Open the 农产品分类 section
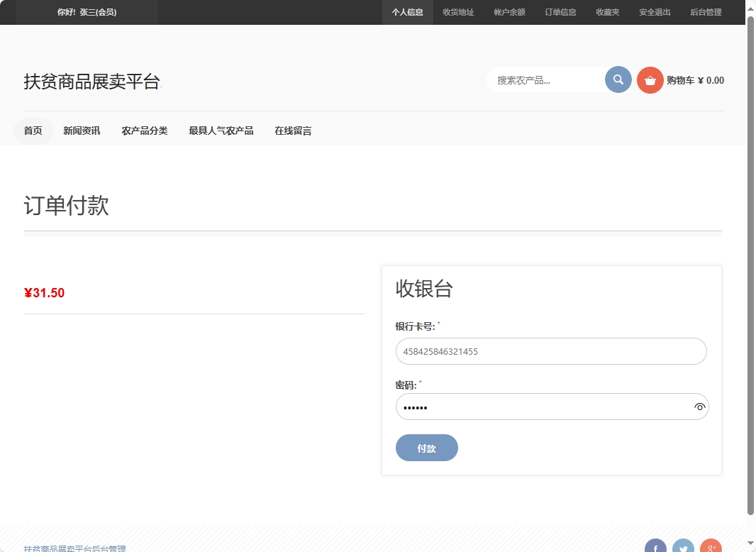The width and height of the screenshot is (756, 552). 145,131
